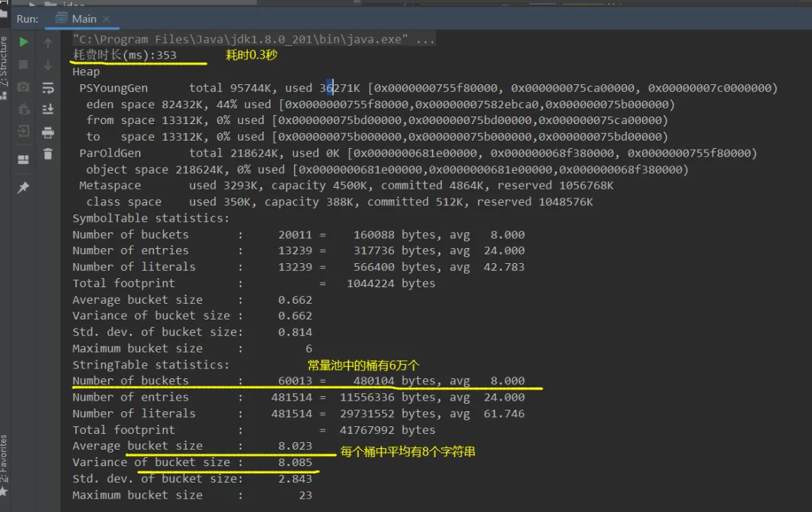The width and height of the screenshot is (812, 512).
Task: Open the Restore Layout grid icon
Action: [x=23, y=159]
